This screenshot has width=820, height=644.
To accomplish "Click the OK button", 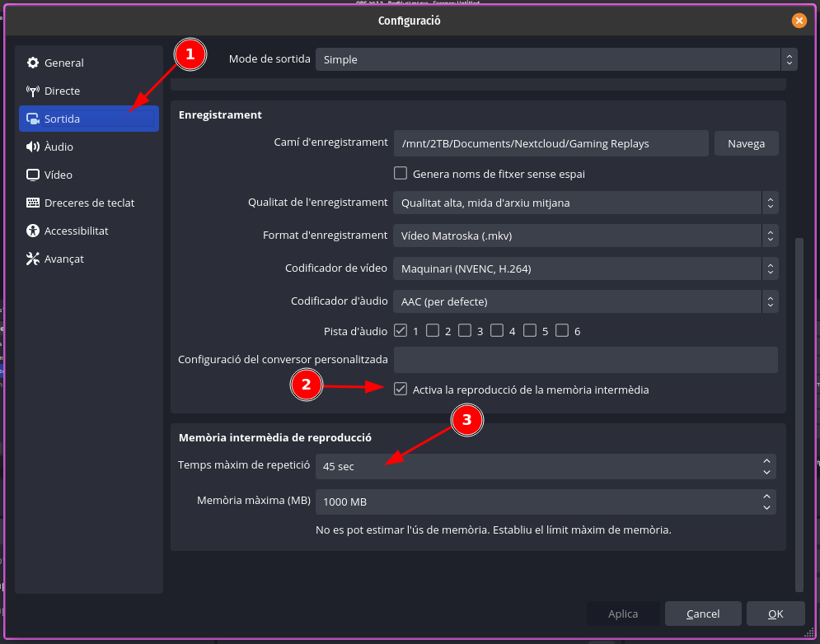I will 775,614.
